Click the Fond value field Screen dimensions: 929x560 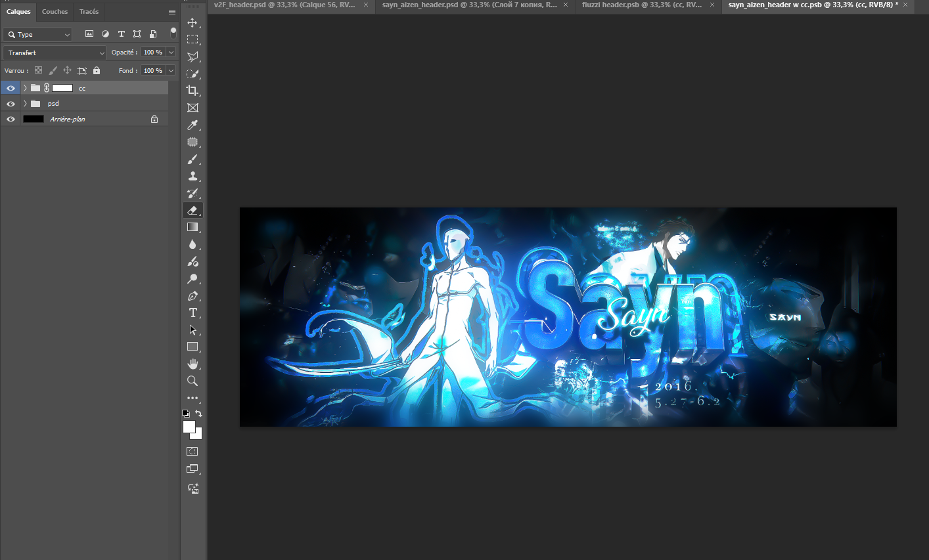[153, 70]
